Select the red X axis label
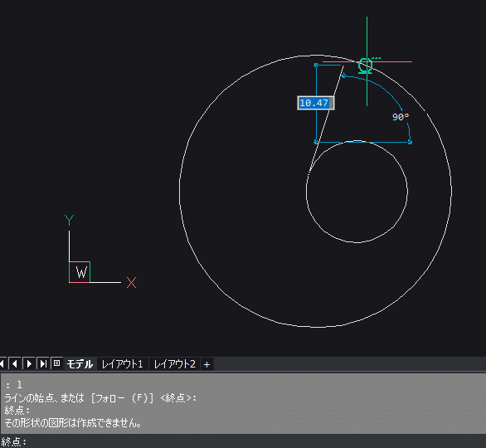Image resolution: width=486 pixels, height=448 pixels. click(131, 282)
